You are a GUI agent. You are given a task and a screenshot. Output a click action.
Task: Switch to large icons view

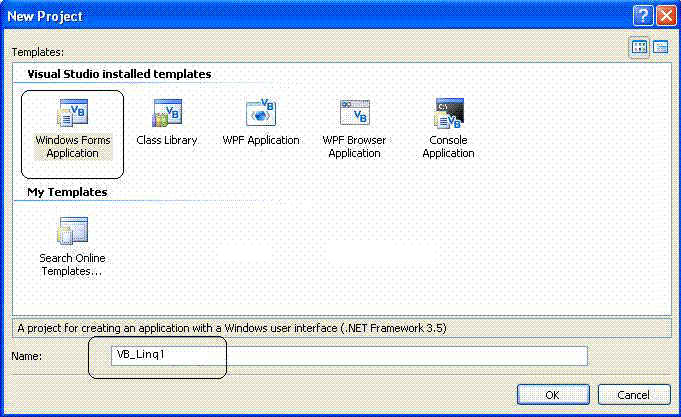(x=639, y=47)
